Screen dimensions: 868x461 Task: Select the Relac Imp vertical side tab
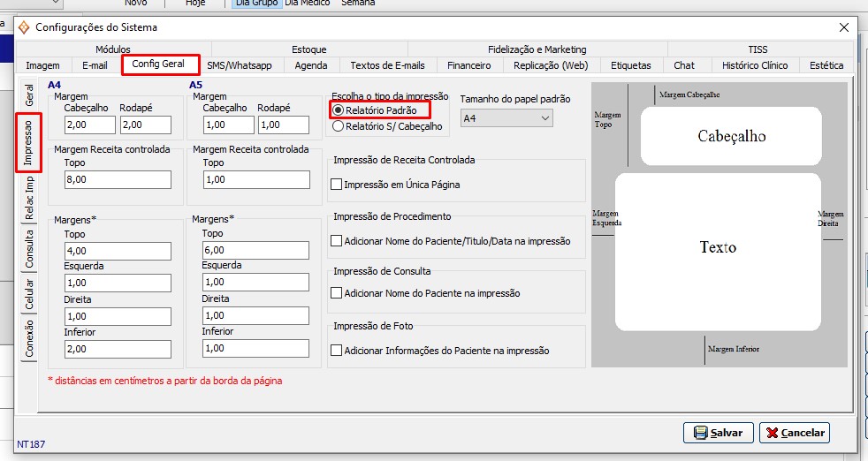click(29, 199)
